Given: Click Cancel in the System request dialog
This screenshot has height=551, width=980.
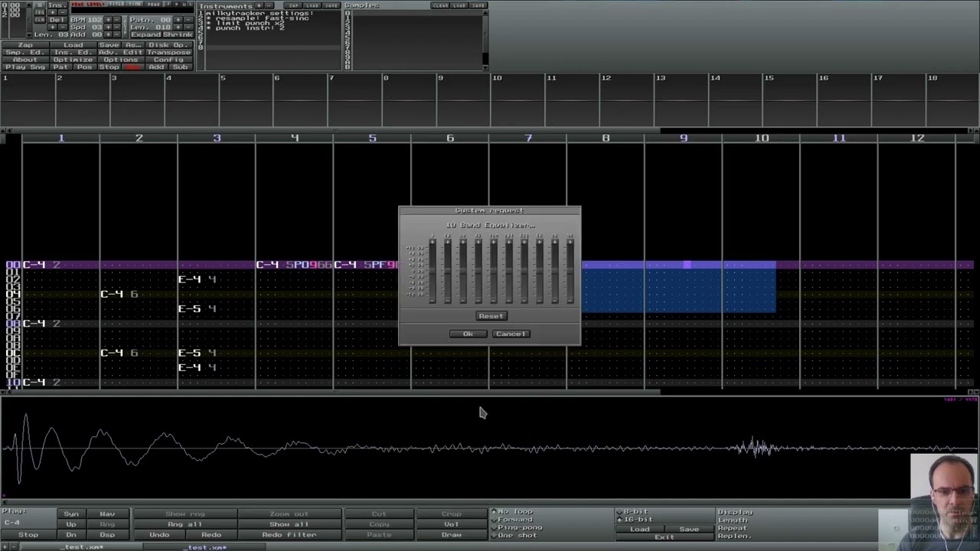Looking at the screenshot, I should coord(511,334).
